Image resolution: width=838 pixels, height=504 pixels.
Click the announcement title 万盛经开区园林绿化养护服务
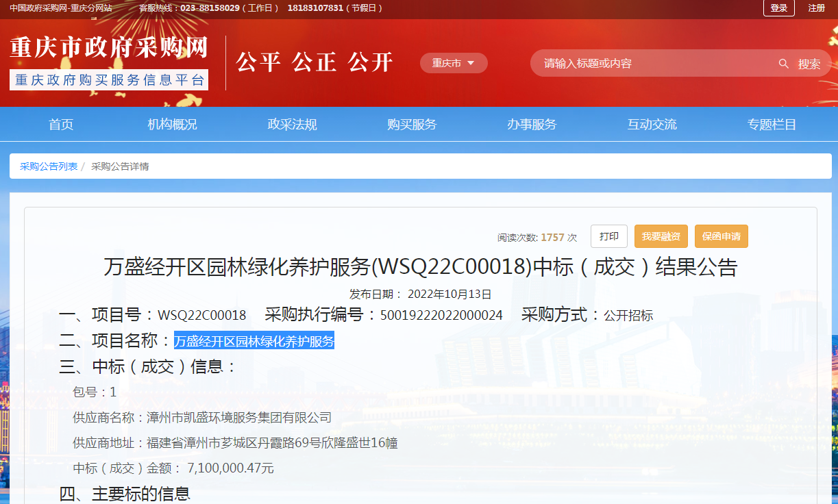[420, 267]
